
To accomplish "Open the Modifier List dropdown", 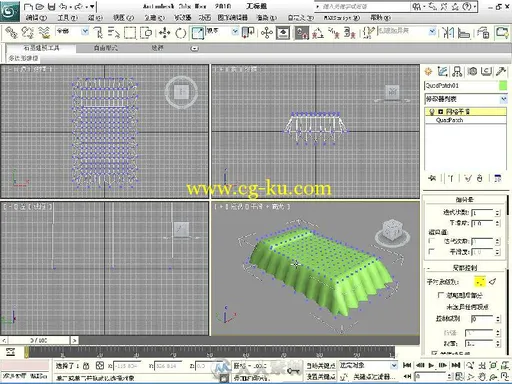I will click(x=503, y=99).
